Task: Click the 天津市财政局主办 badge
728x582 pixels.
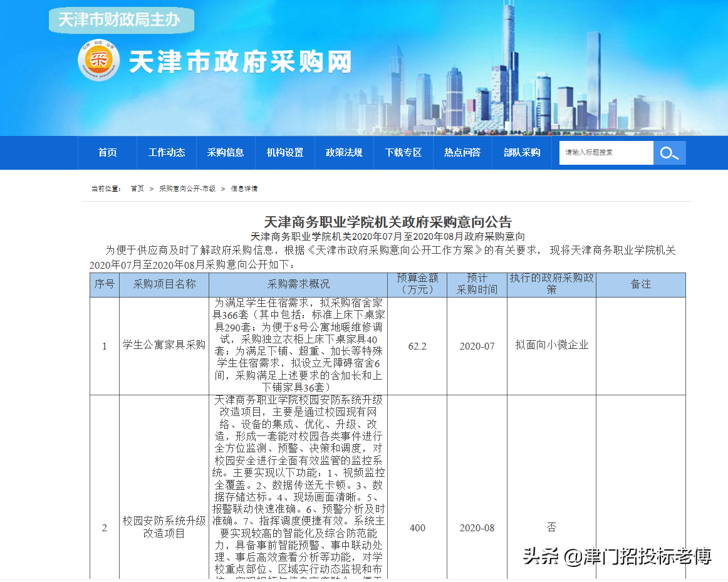Action: tap(121, 19)
